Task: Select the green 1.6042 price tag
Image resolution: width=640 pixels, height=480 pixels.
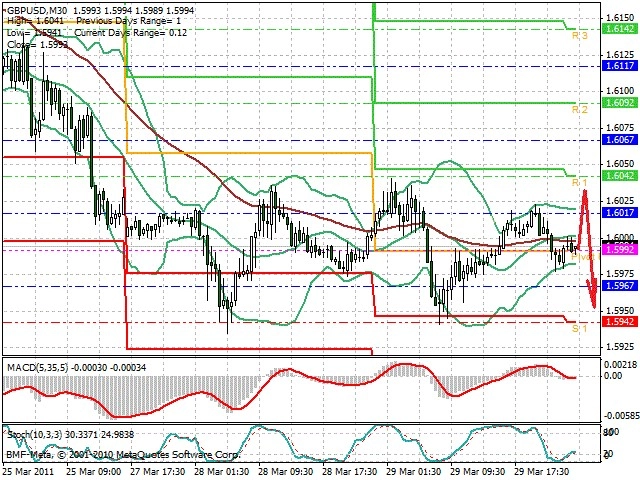Action: click(619, 176)
